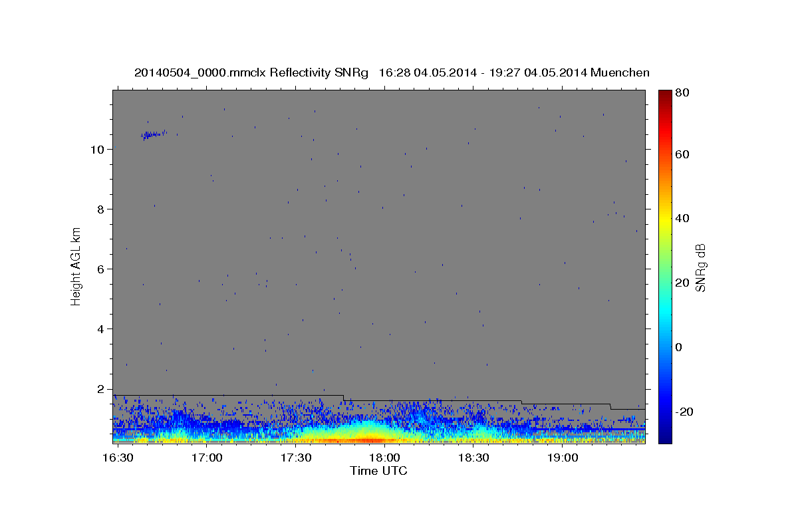Click the 6 km height tick label
Viewport: 798px width, 532px height.
(100, 269)
